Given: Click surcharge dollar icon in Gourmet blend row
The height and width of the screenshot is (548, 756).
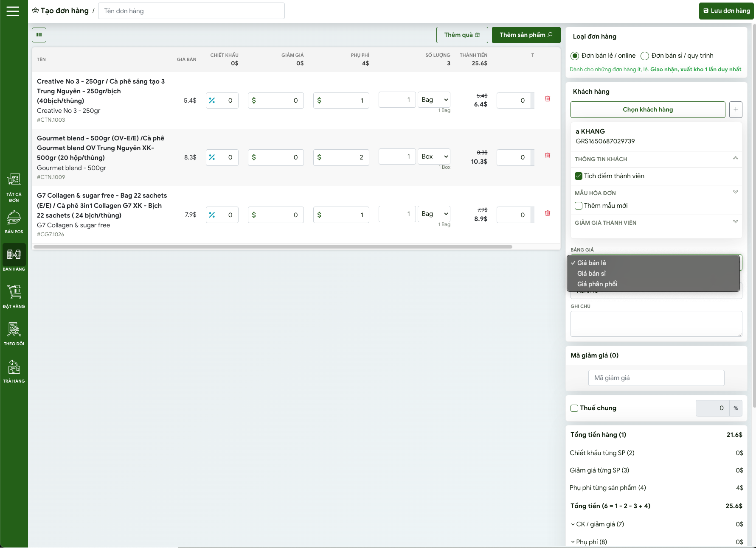Looking at the screenshot, I should click(x=319, y=157).
